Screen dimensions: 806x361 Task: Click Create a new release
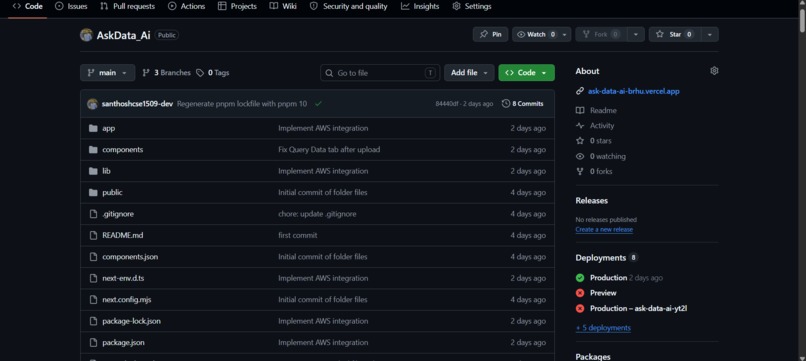tap(604, 229)
